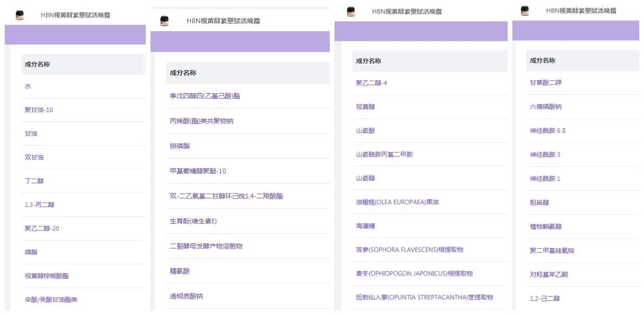Click the 扭刺仙人掌 stem extract link
Image resolution: width=644 pixels, height=315 pixels.
424,297
